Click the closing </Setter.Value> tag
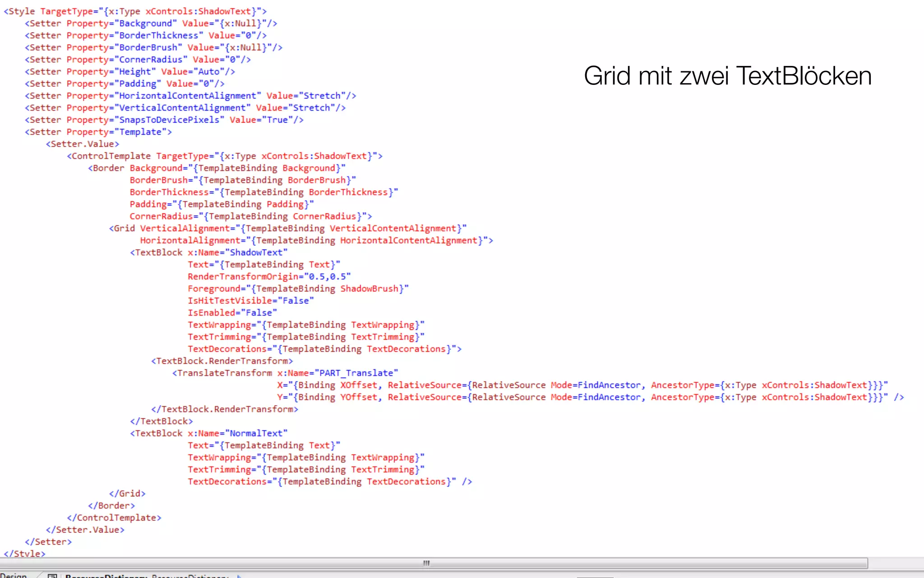The height and width of the screenshot is (578, 924). tap(85, 530)
